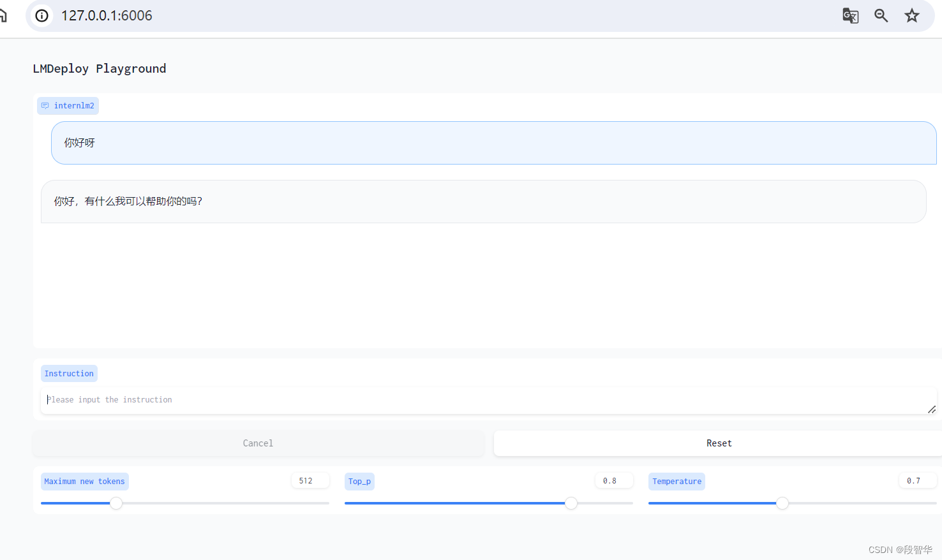Click the site information icon in address bar
Viewport: 942px width, 560px height.
[x=42, y=15]
